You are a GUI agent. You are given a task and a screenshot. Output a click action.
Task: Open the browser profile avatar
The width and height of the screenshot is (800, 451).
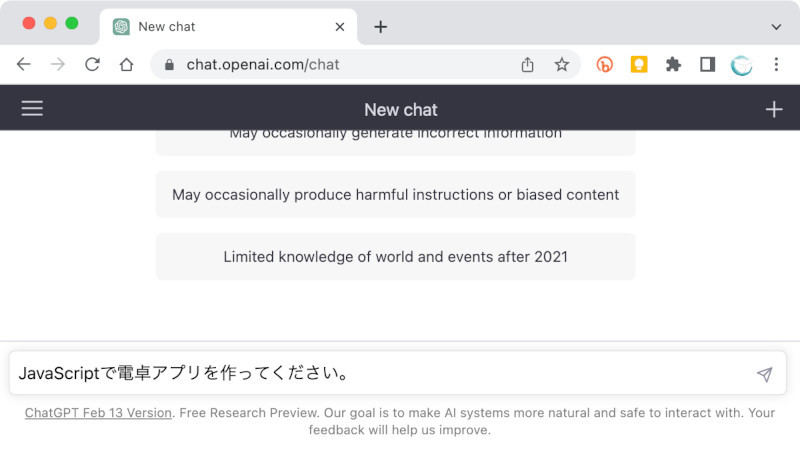741,65
